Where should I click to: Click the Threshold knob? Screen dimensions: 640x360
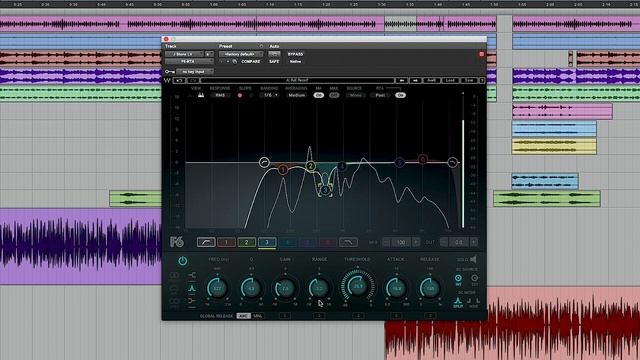358,287
